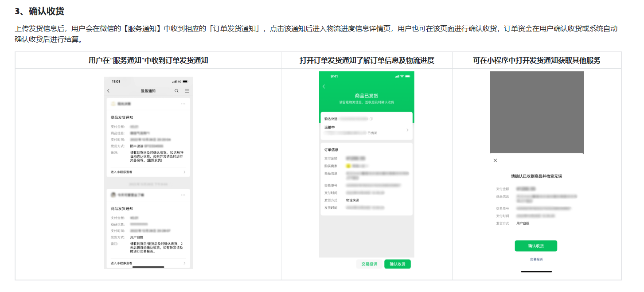Image resolution: width=644 pixels, height=292 pixels.
Task: Open the three-dot menu on the first notification card
Action: click(183, 104)
